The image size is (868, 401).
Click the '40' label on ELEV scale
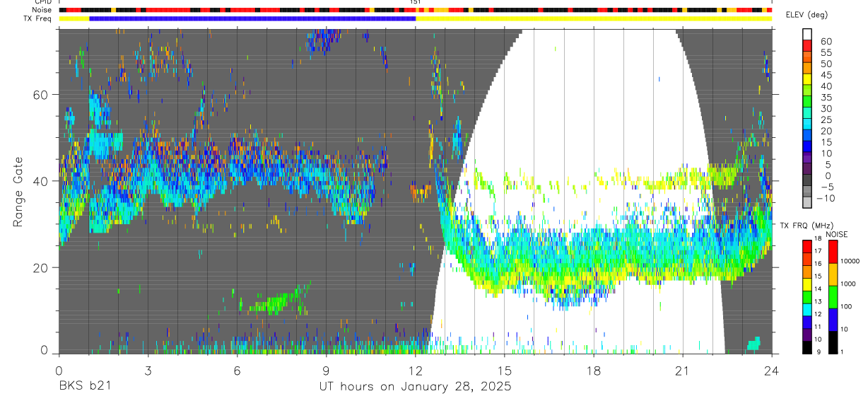click(826, 86)
